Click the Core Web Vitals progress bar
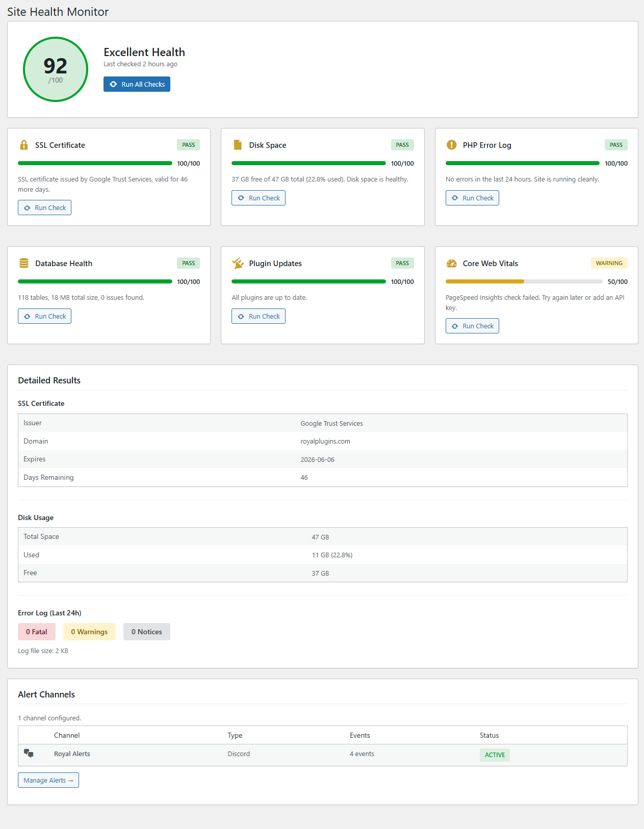644x829 pixels. (x=523, y=281)
